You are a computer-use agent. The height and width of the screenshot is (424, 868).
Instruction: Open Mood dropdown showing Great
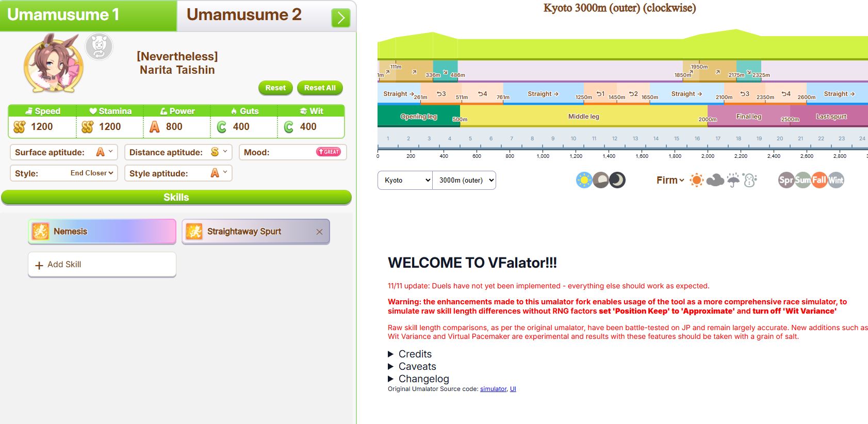[329, 152]
